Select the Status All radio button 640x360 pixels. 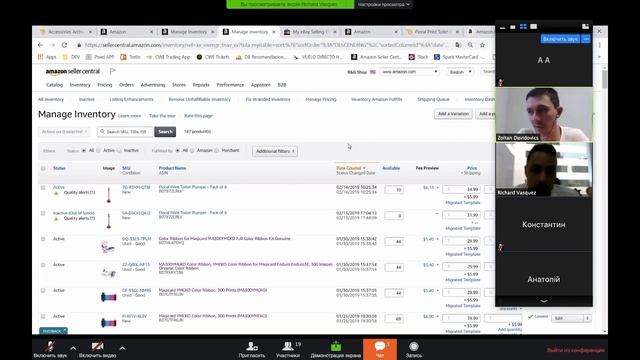(x=84, y=151)
